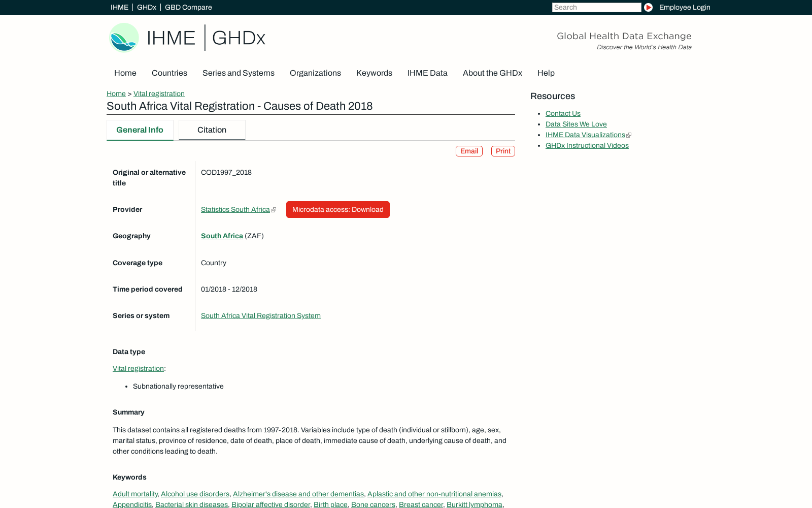Image resolution: width=812 pixels, height=508 pixels.
Task: Click Appendicitis keyword link
Action: pyautogui.click(x=132, y=504)
